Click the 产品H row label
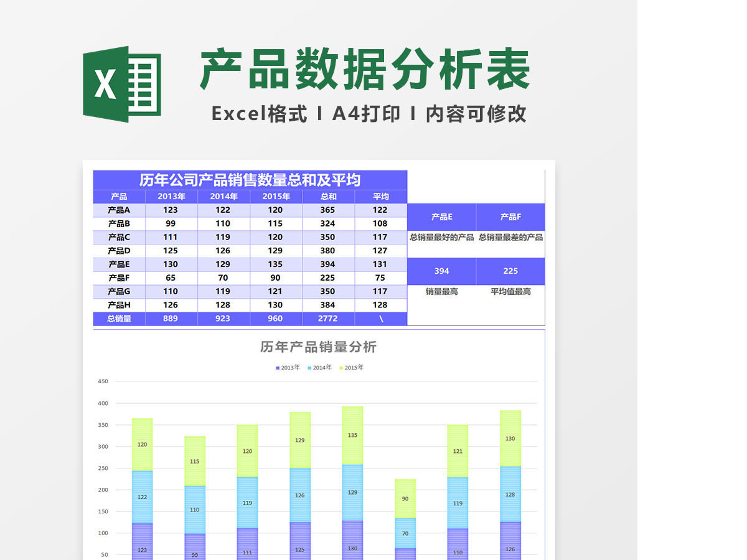Viewport: 747px width, 560px height. click(119, 305)
